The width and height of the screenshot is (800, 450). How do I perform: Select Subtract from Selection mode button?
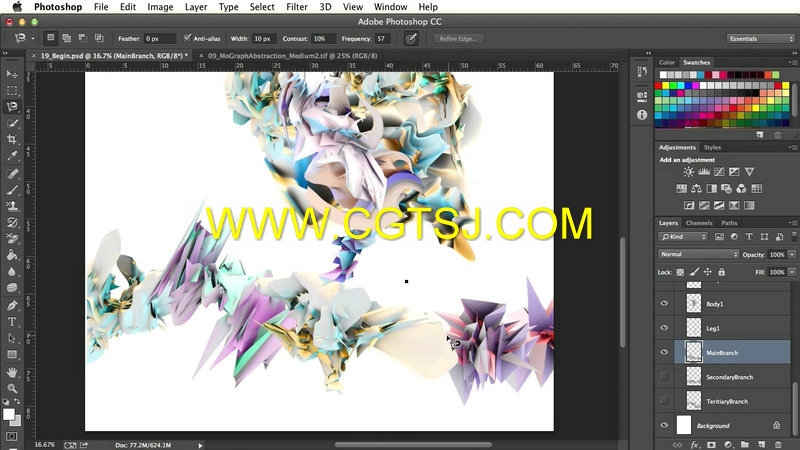pos(83,38)
